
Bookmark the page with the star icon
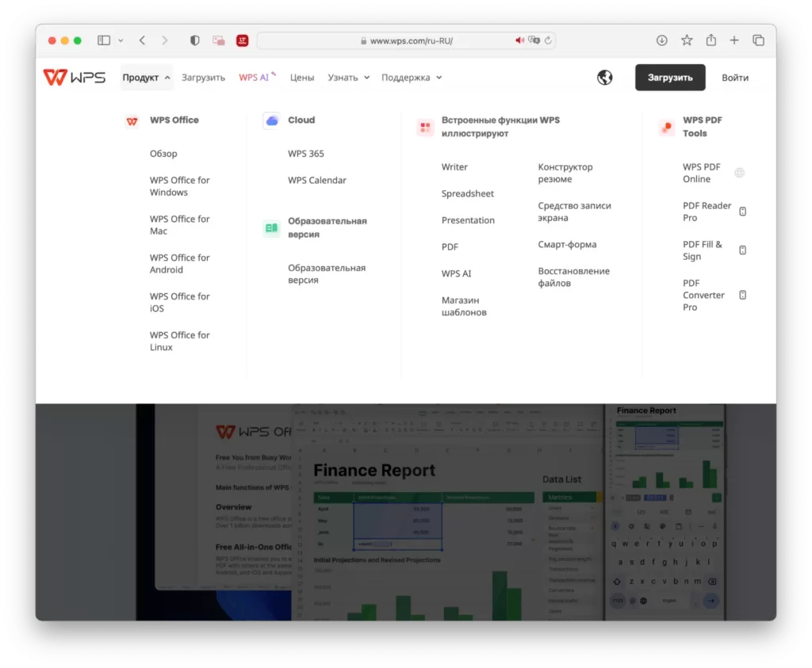tap(687, 40)
